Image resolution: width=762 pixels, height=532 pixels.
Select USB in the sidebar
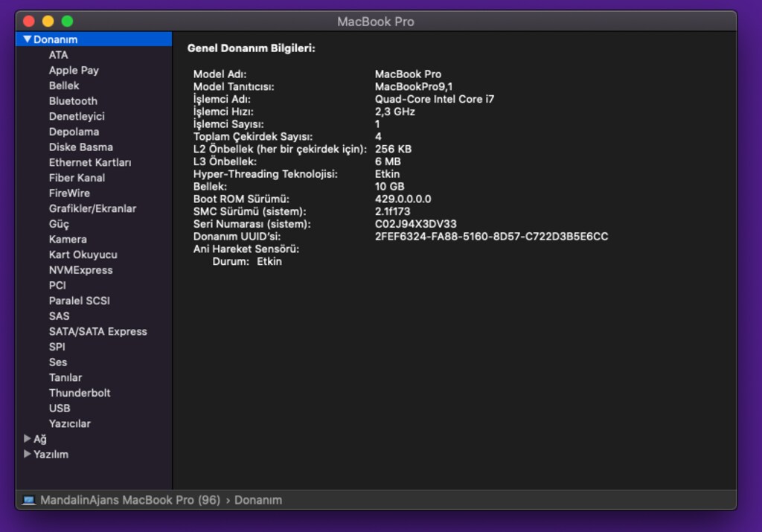click(x=60, y=408)
